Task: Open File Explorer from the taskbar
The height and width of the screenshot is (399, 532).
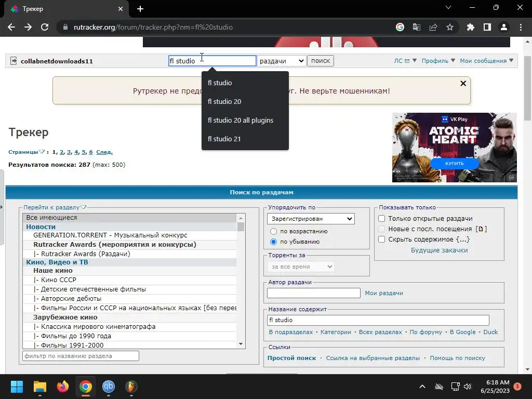Action: pos(39,387)
